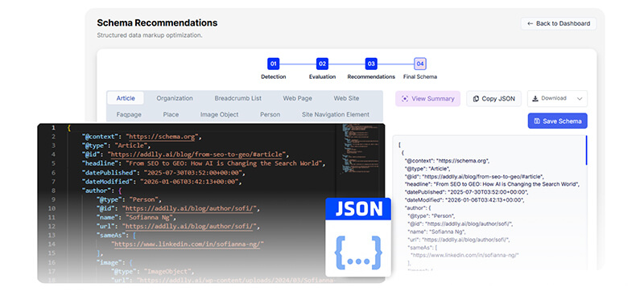
Task: Open the Download dropdown
Action: 557,98
